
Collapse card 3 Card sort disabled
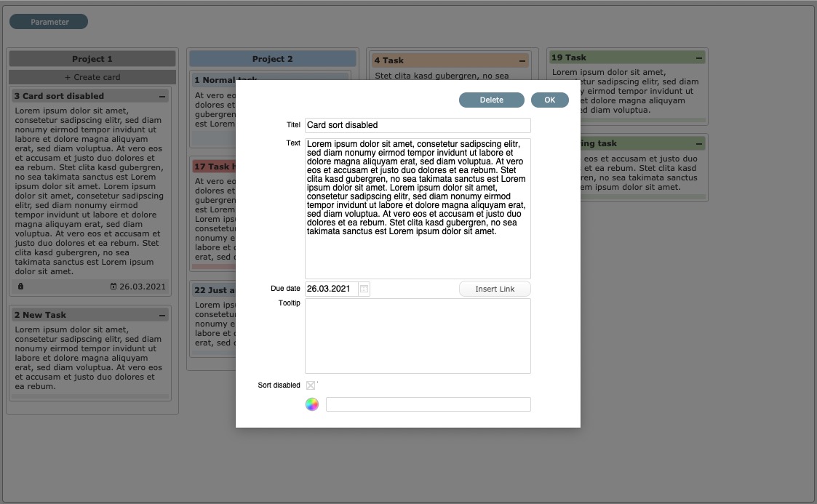point(162,96)
